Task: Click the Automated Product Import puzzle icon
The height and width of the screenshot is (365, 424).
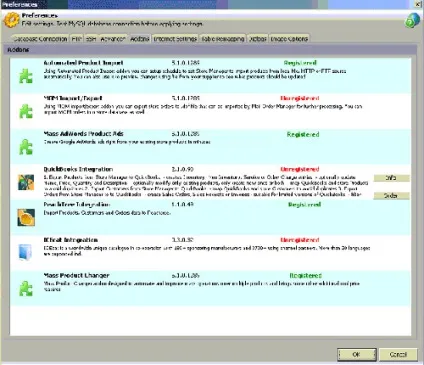Action: click(26, 76)
